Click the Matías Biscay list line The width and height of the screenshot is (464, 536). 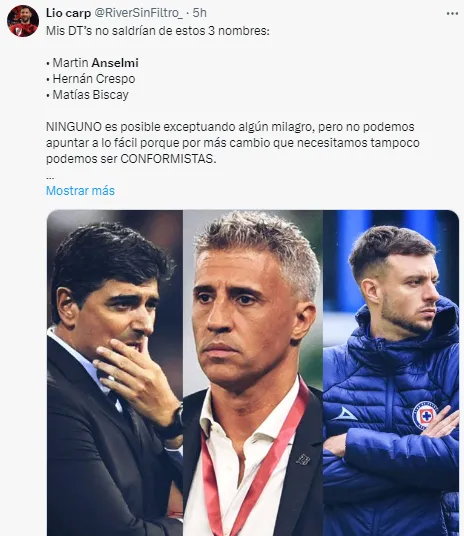tap(87, 95)
